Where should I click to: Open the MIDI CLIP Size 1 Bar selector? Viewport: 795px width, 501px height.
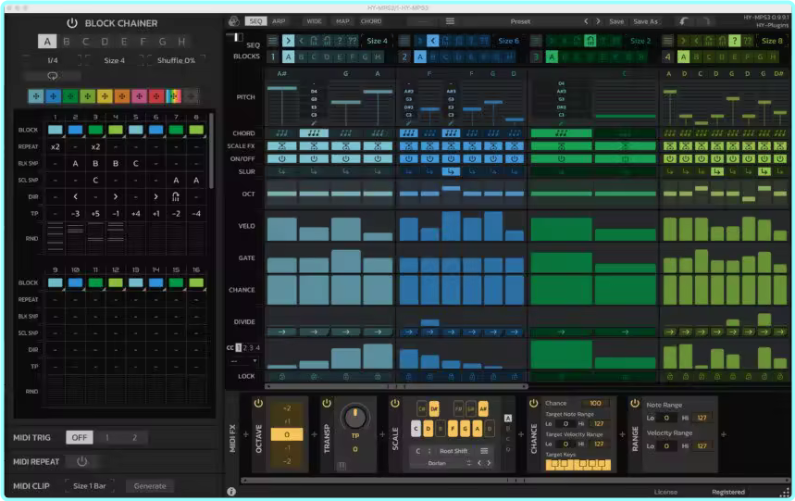pos(89,486)
